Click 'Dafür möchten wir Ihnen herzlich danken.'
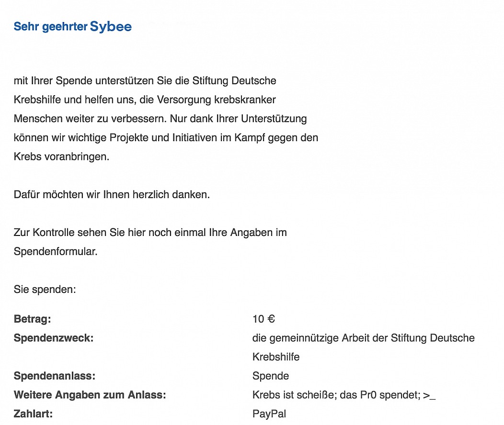Image resolution: width=504 pixels, height=425 pixels. tap(112, 194)
